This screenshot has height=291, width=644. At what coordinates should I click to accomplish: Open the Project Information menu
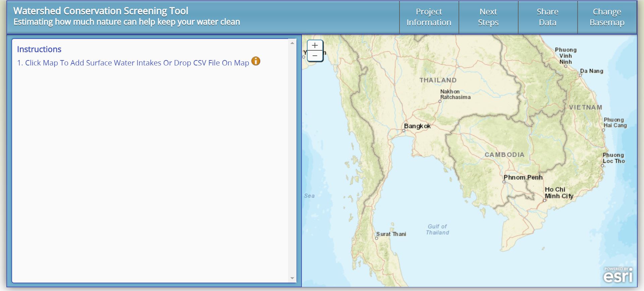(429, 17)
